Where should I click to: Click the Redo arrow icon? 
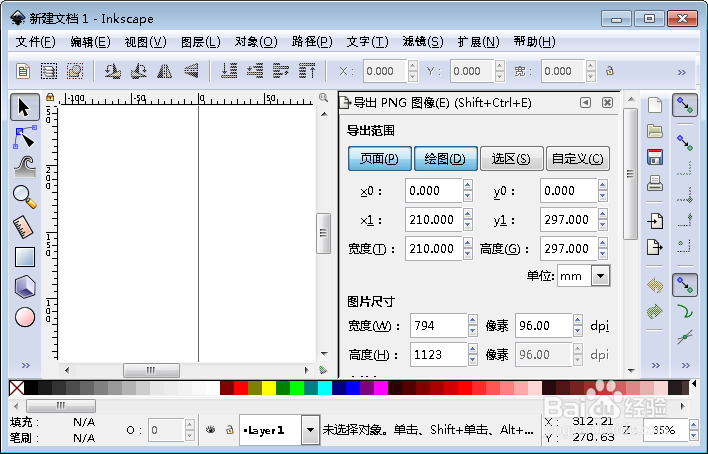coord(655,311)
